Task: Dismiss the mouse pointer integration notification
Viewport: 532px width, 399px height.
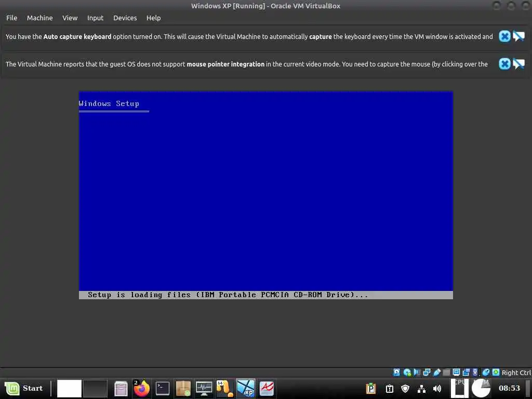Action: coord(504,64)
